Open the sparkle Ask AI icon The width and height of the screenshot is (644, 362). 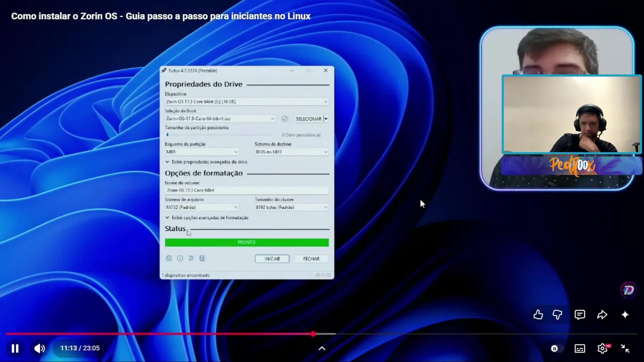625,315
